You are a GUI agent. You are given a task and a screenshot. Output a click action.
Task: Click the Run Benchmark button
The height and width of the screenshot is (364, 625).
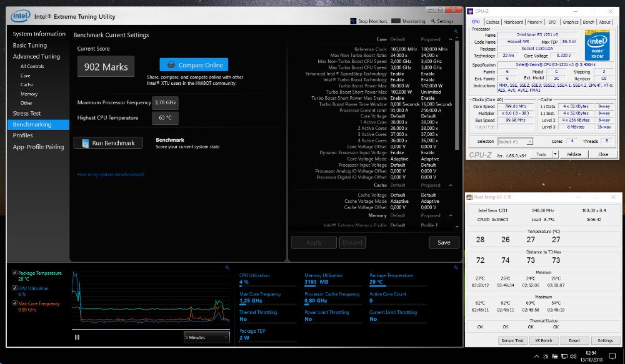point(107,143)
